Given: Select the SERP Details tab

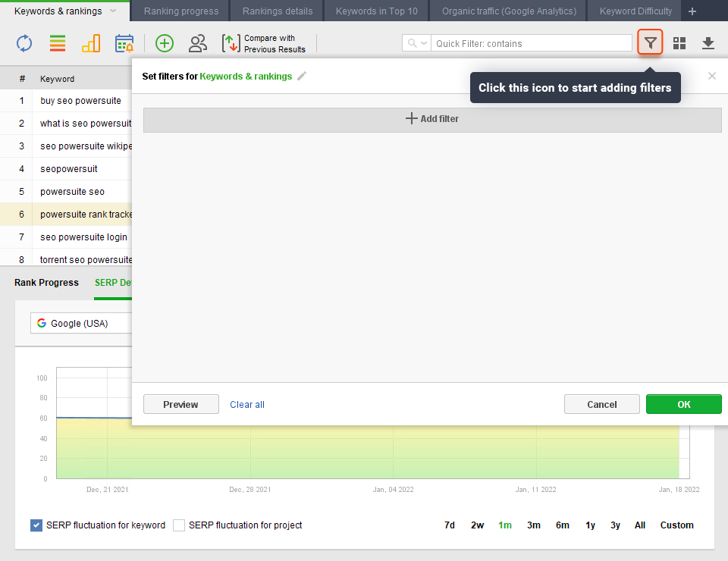Looking at the screenshot, I should click(x=113, y=283).
